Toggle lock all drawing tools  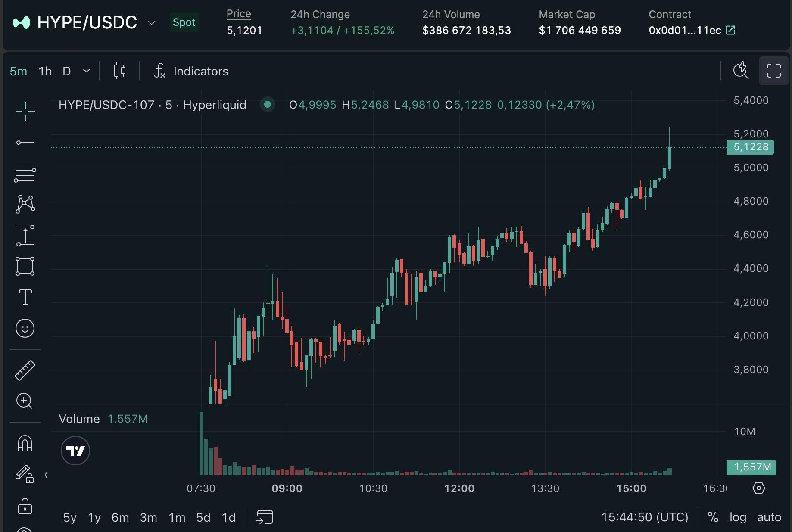(25, 506)
